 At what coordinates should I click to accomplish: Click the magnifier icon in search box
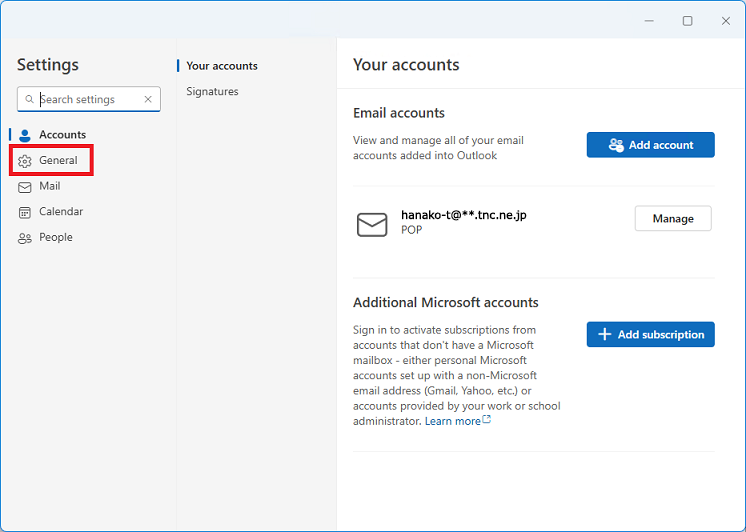(29, 100)
